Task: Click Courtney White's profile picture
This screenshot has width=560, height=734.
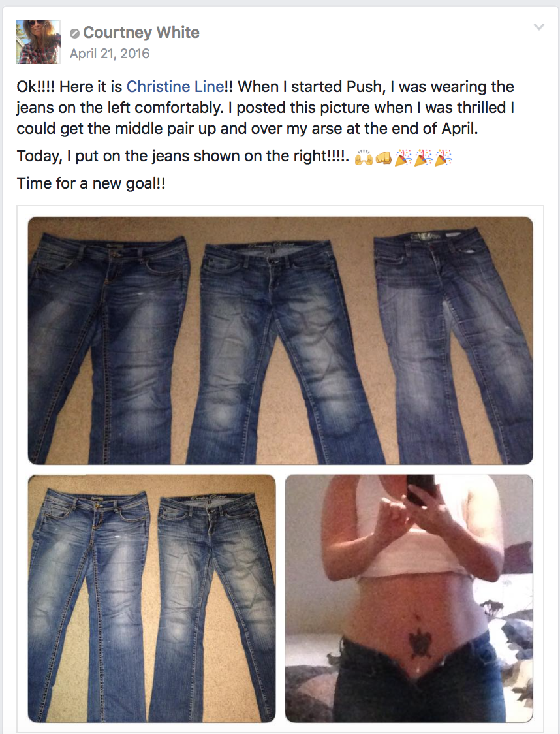Action: tap(39, 42)
